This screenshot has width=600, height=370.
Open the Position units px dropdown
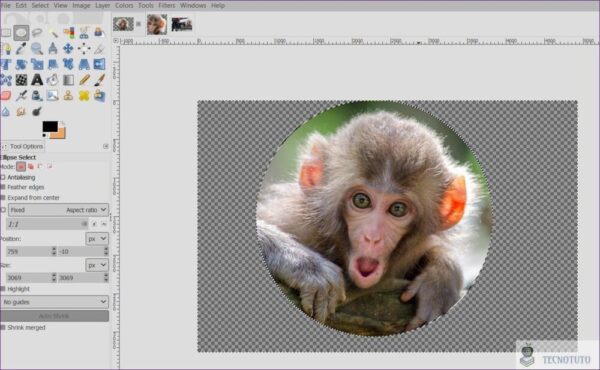(97, 239)
